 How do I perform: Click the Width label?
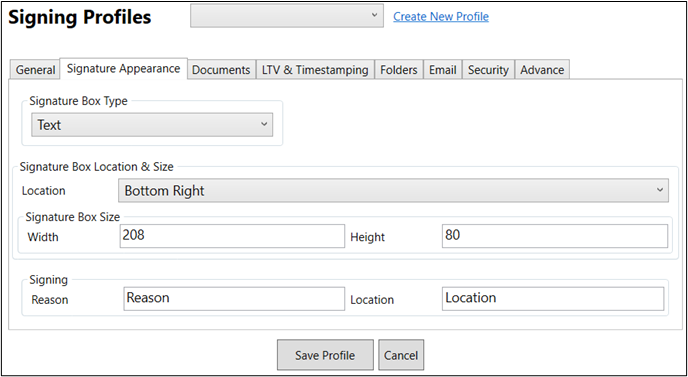pyautogui.click(x=43, y=237)
